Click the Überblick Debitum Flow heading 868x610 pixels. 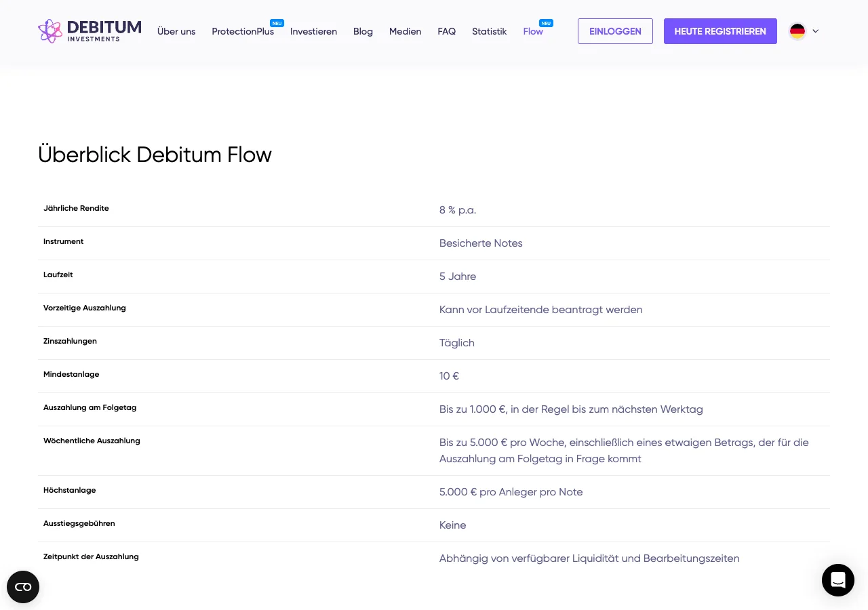155,155
